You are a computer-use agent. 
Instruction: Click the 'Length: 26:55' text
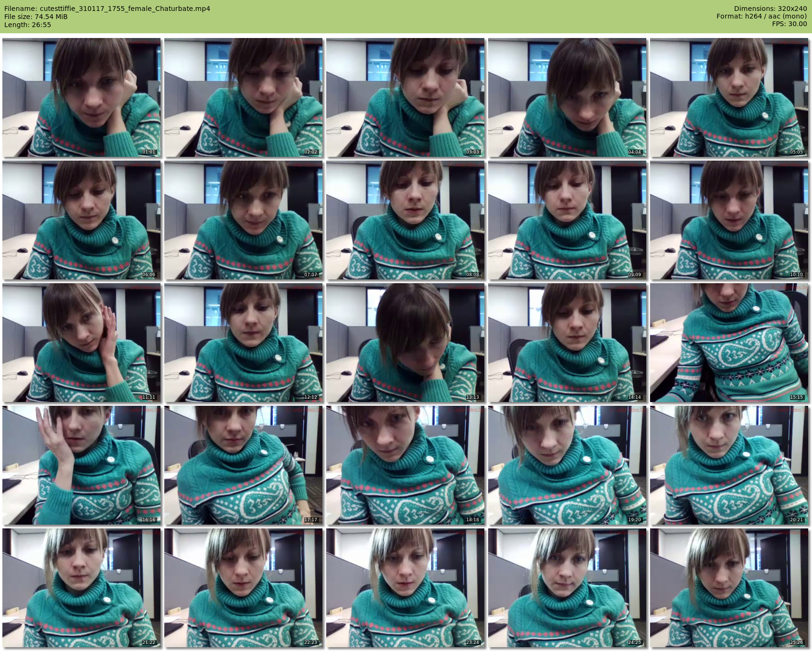(28, 25)
